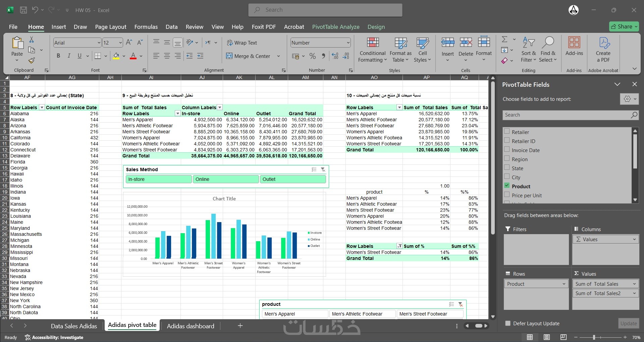Expand Merge & Center dropdown arrow

[x=278, y=56]
